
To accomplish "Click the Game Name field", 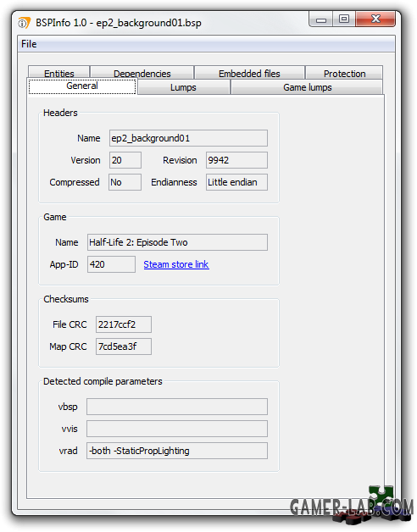I will 177,242.
